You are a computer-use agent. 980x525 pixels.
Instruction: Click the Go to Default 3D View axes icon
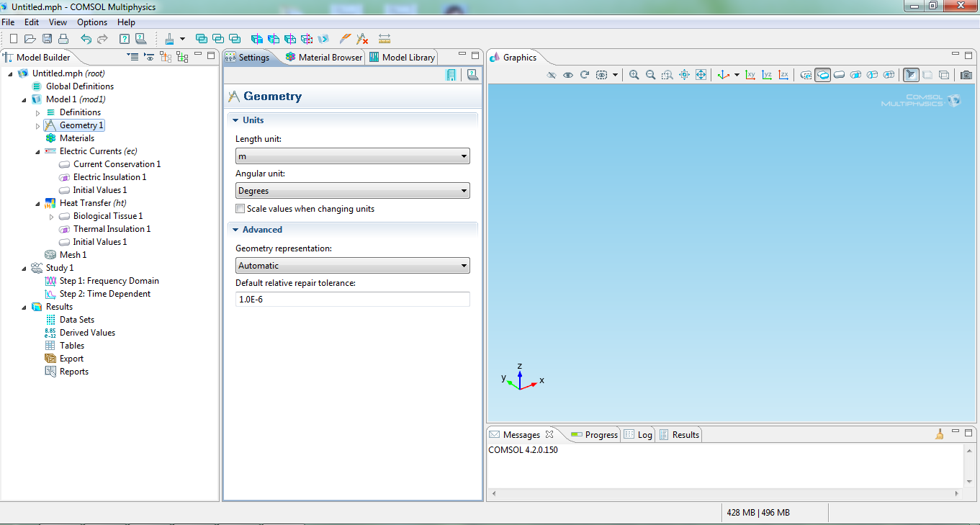coord(724,75)
